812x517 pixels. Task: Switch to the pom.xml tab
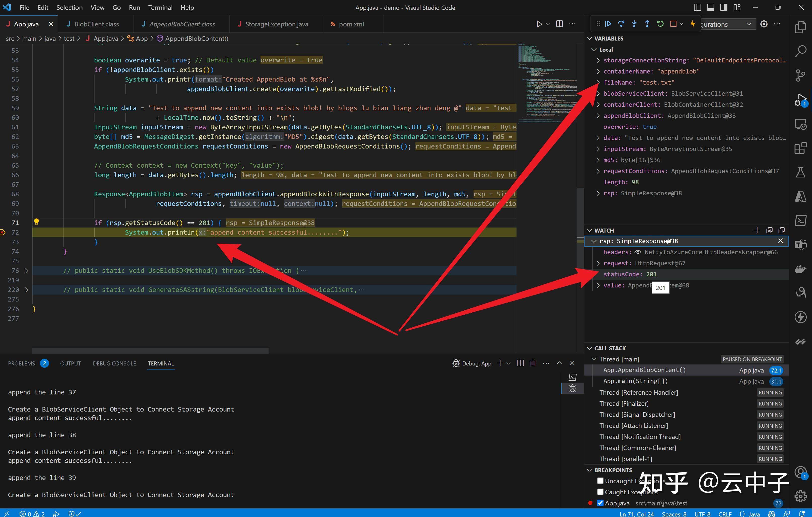coord(351,24)
